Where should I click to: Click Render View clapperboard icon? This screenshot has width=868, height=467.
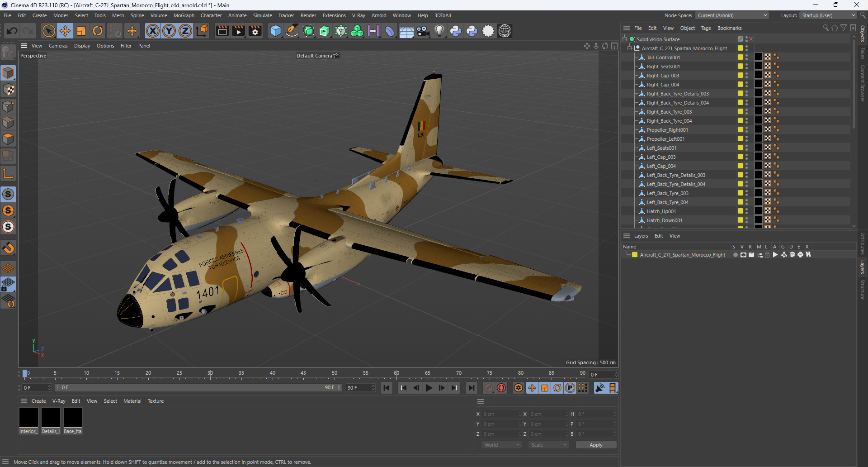222,31
